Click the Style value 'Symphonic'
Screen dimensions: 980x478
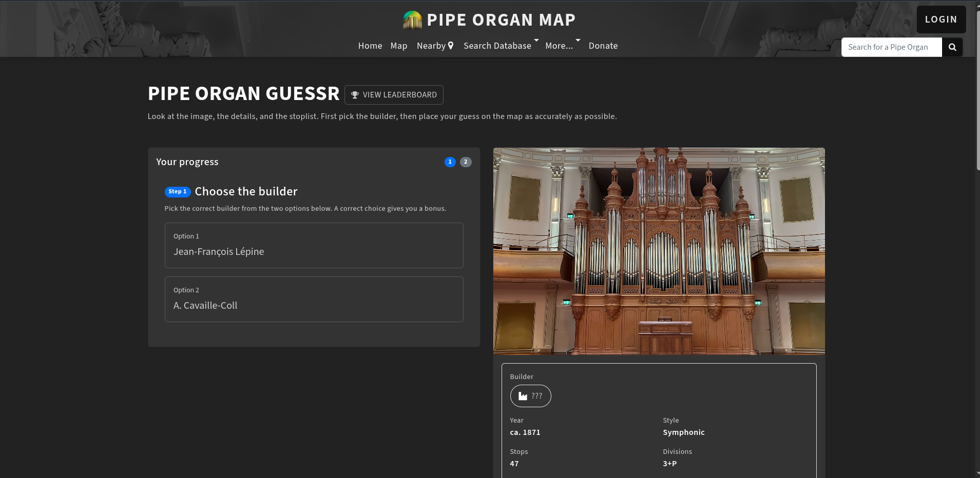[x=683, y=432]
